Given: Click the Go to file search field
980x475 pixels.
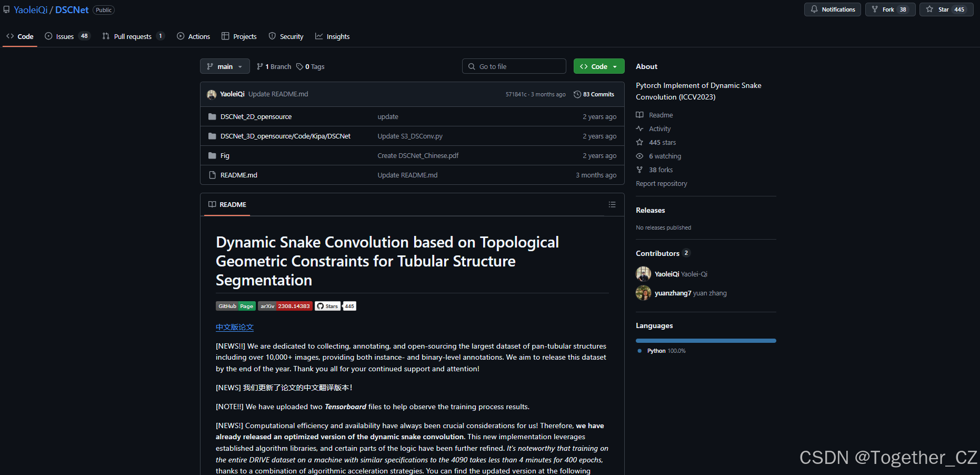Looking at the screenshot, I should tap(514, 66).
